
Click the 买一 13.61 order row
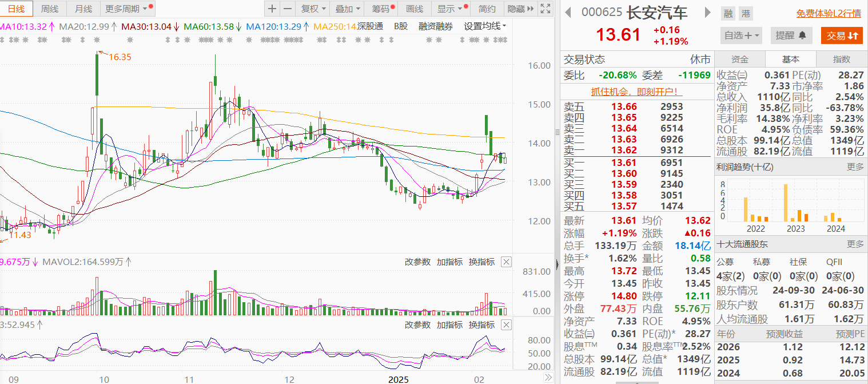tap(636, 163)
